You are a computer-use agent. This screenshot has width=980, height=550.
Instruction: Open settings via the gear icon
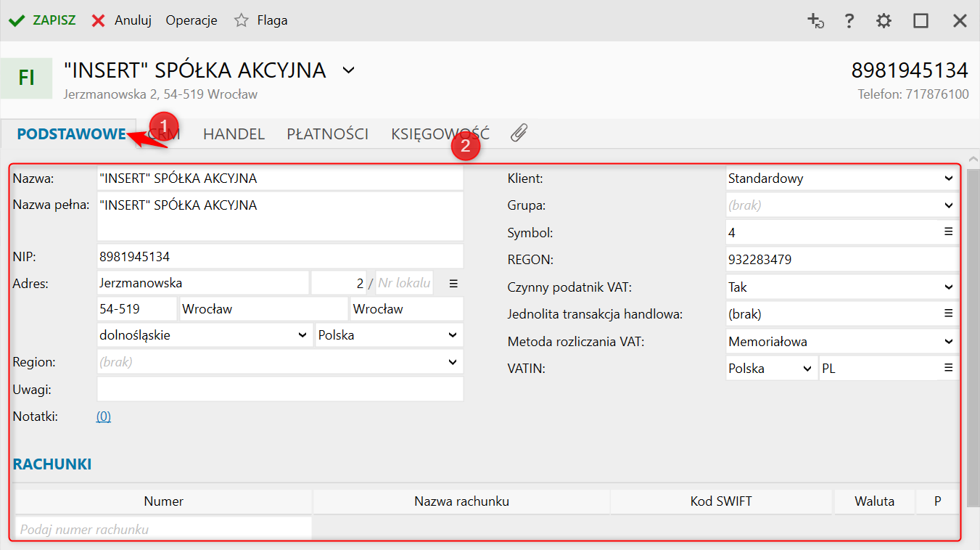click(x=884, y=21)
